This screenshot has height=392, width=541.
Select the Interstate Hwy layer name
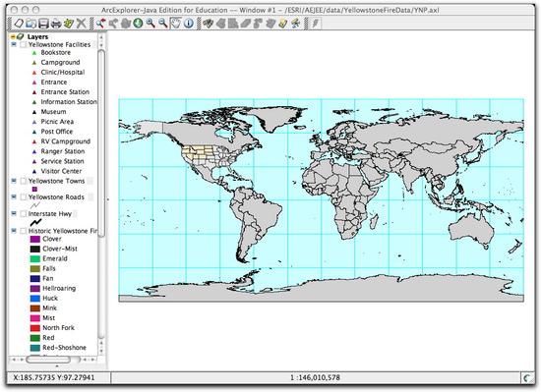point(50,214)
